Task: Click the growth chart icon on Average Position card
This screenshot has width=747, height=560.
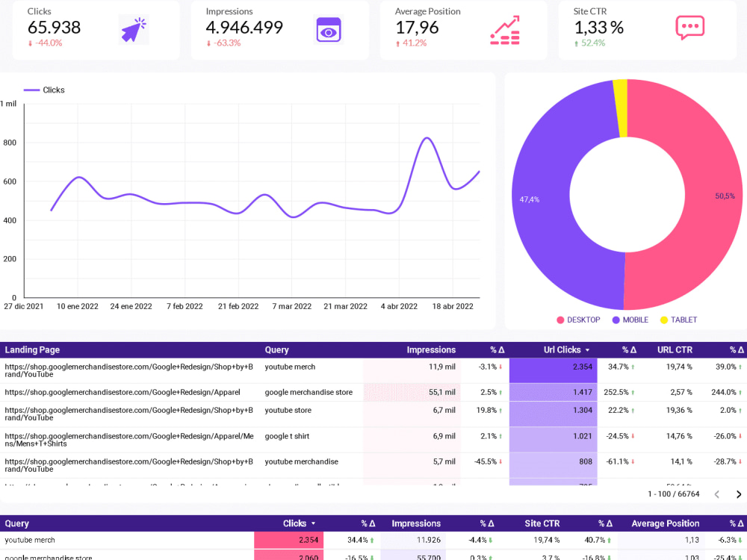Action: (x=505, y=28)
